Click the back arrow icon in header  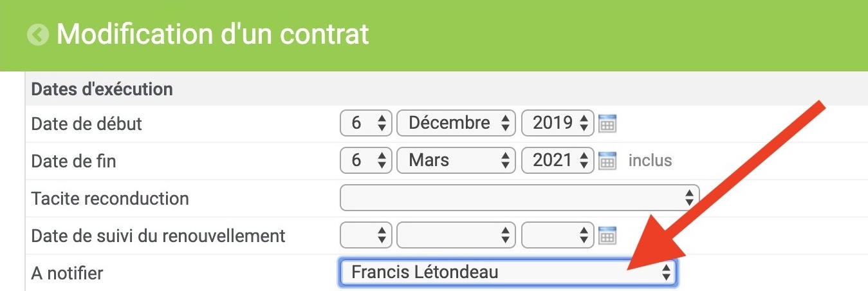click(38, 34)
